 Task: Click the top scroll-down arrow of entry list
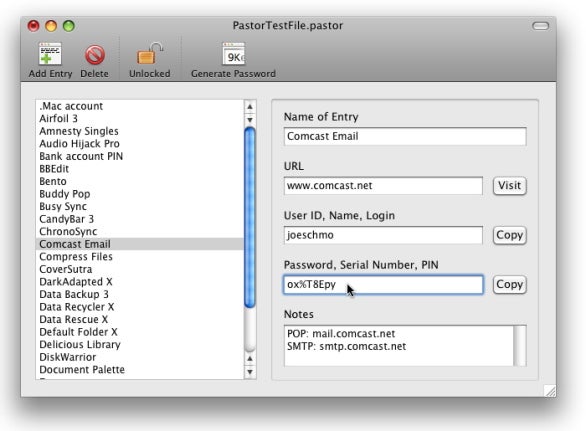(250, 120)
